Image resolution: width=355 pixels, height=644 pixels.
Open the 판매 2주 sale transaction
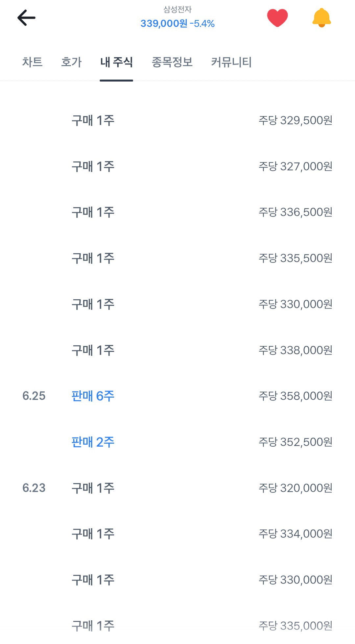tap(177, 442)
